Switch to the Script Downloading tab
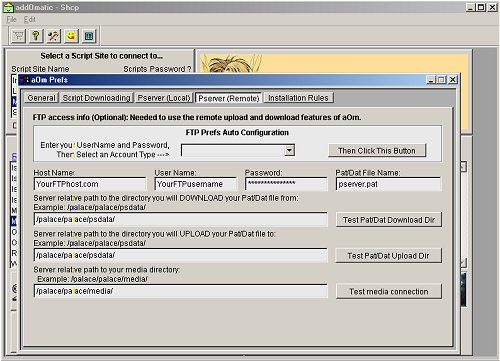The width and height of the screenshot is (500, 361). (x=96, y=98)
